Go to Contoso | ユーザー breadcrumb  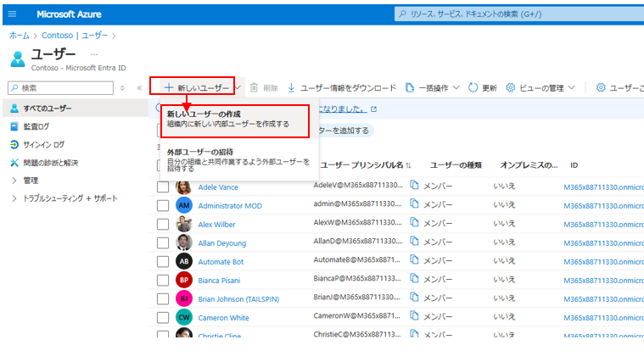75,36
